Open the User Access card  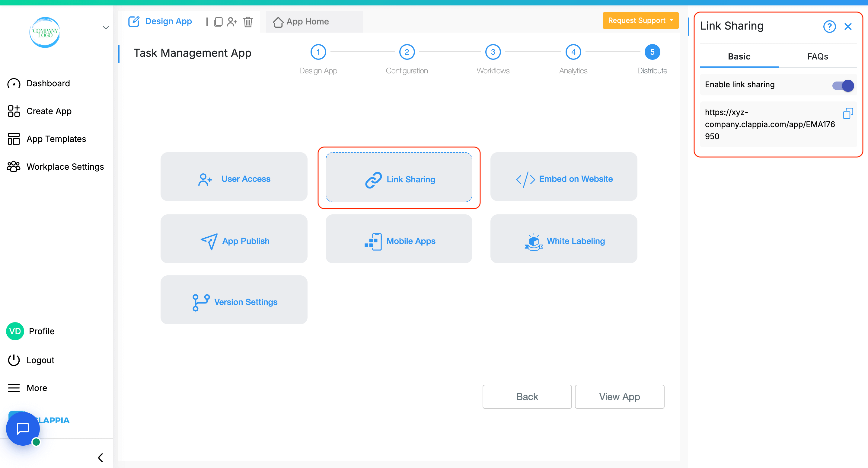[x=234, y=176]
